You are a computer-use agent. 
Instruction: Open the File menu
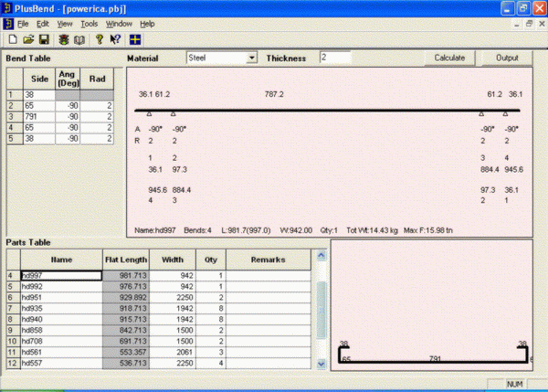click(x=24, y=23)
